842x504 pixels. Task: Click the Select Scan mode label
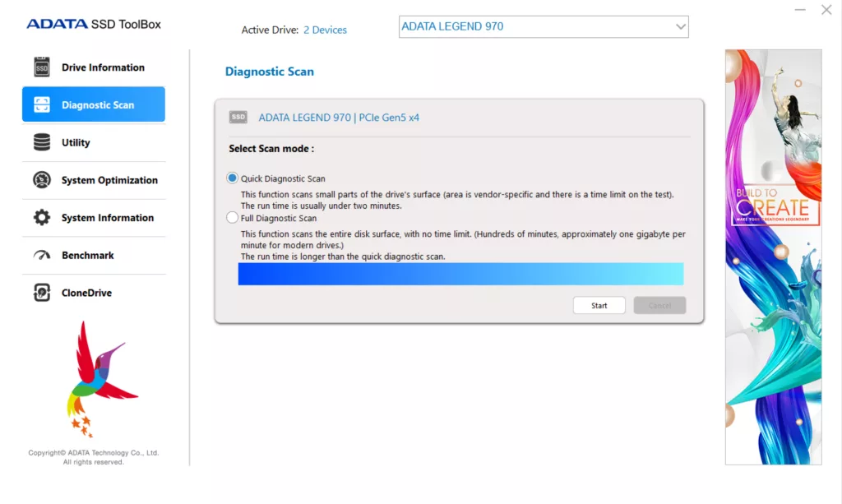pos(271,149)
